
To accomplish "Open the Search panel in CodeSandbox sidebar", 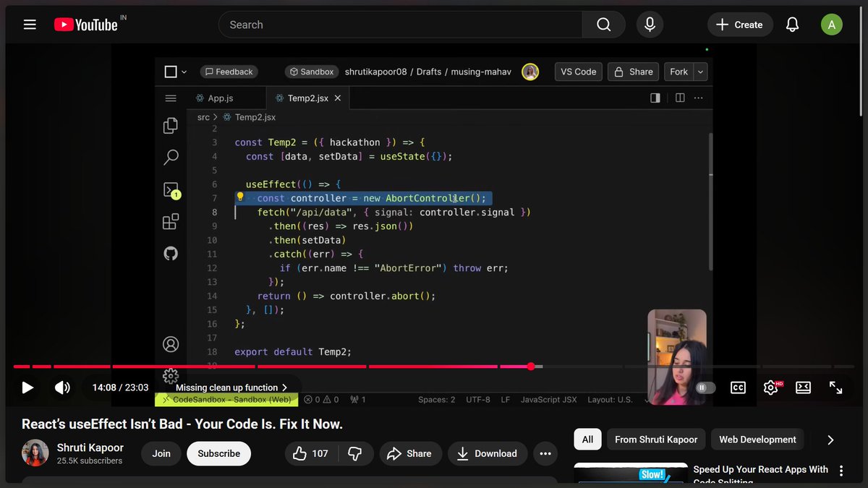I will [x=171, y=157].
